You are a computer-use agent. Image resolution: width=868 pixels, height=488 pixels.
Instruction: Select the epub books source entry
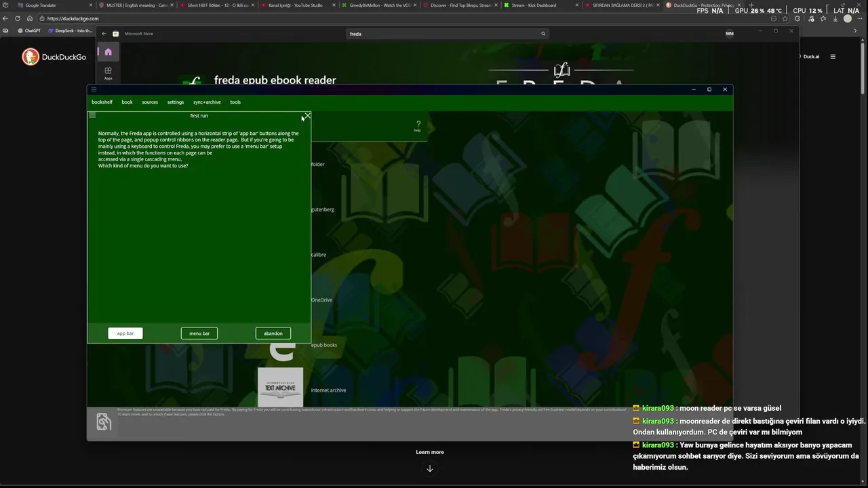tap(324, 345)
